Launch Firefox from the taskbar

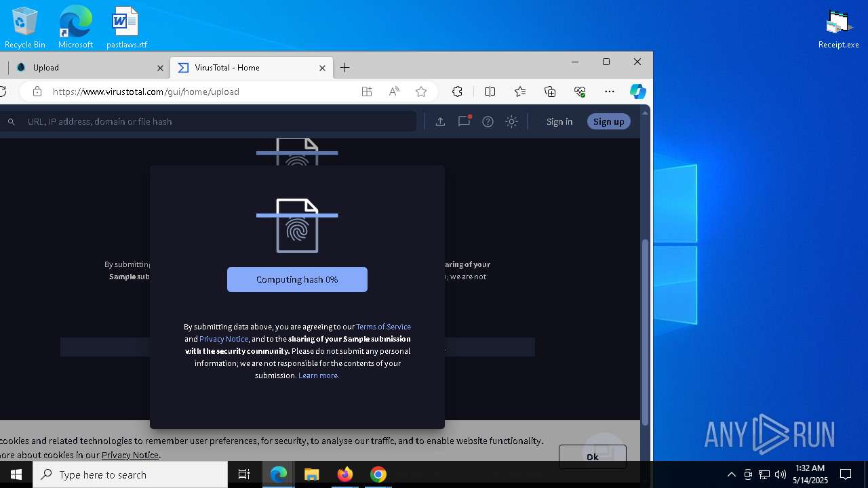[344, 474]
